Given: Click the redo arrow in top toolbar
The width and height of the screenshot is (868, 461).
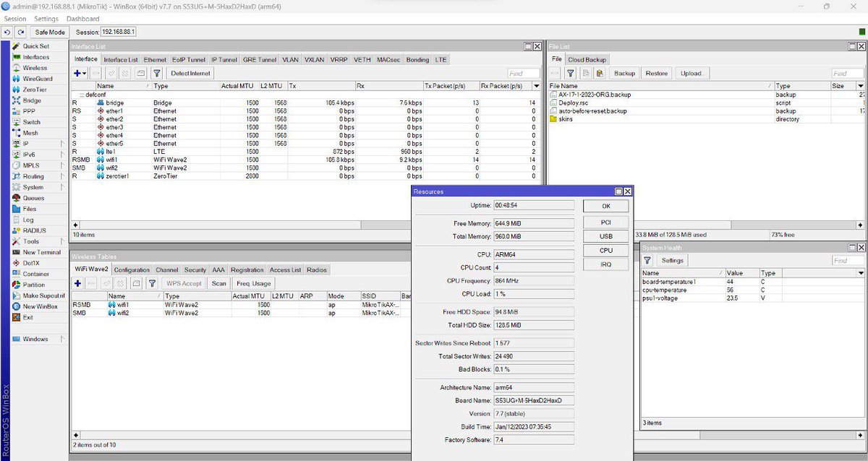Looking at the screenshot, I should (x=21, y=32).
